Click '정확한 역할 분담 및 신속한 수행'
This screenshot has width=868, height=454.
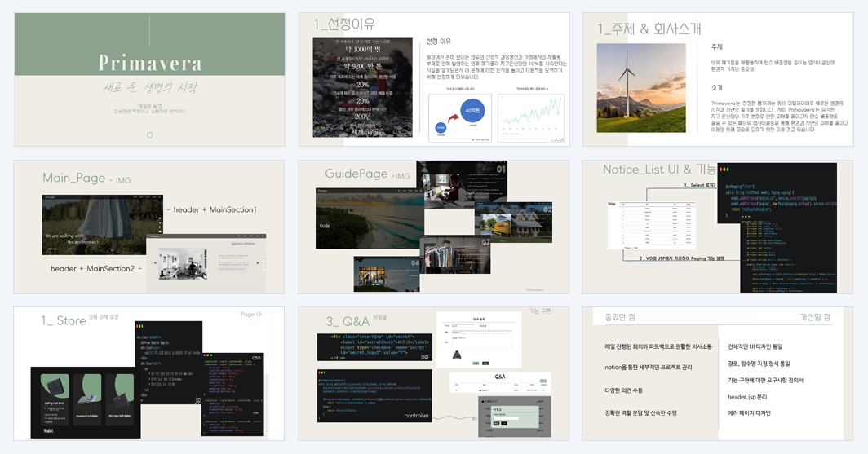(x=640, y=413)
